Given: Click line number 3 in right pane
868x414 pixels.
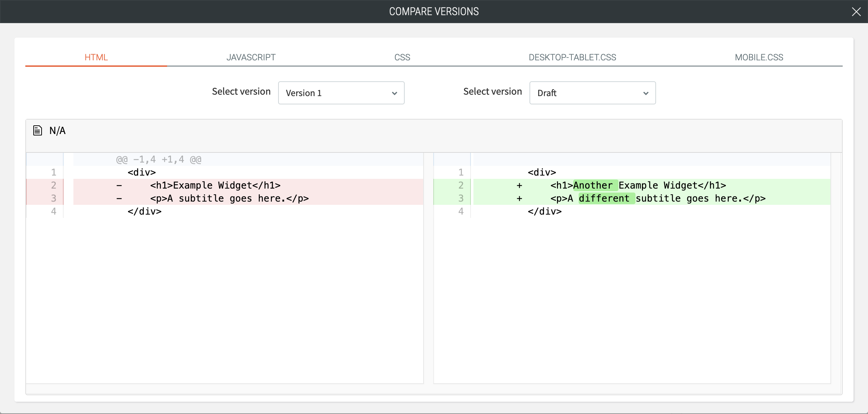Looking at the screenshot, I should point(461,198).
